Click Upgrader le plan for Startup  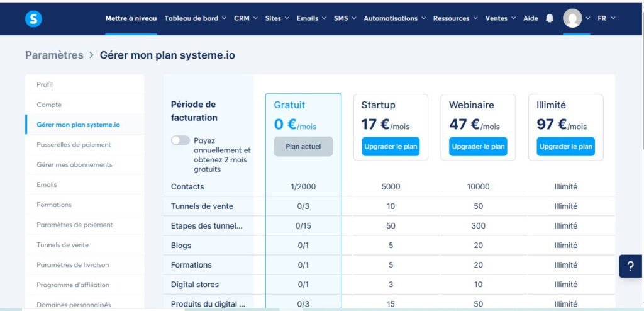pos(391,147)
